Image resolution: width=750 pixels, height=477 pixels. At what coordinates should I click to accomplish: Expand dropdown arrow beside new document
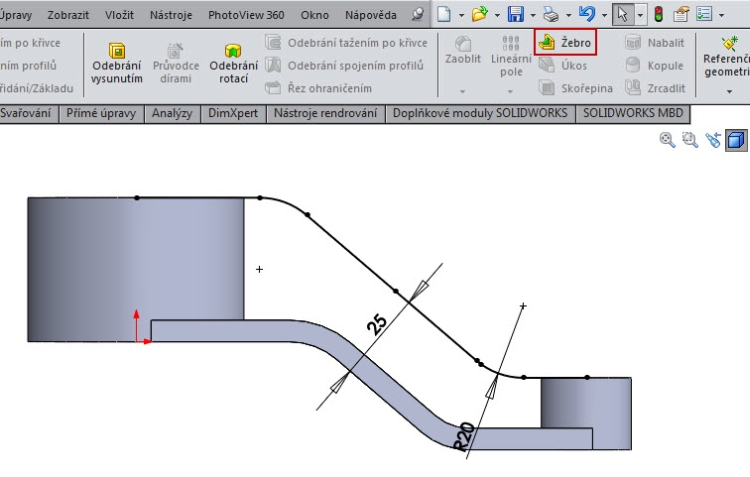coord(461,15)
